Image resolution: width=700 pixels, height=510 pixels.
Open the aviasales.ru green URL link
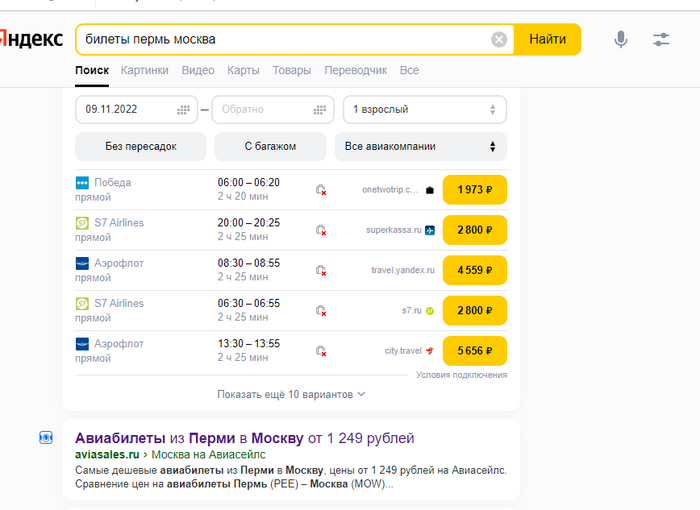point(107,455)
